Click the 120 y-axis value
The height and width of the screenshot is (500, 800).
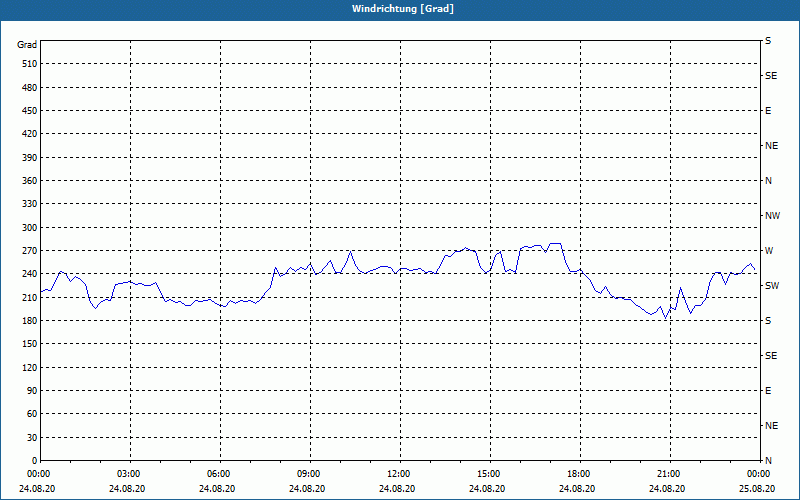point(30,367)
